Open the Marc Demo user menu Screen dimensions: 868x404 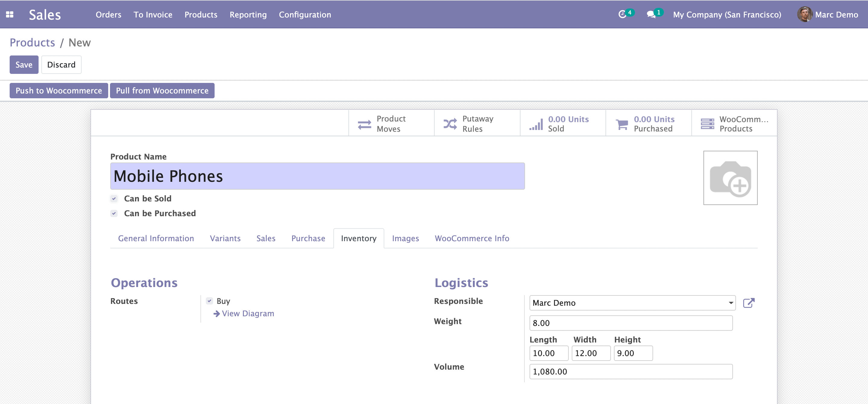coord(828,14)
